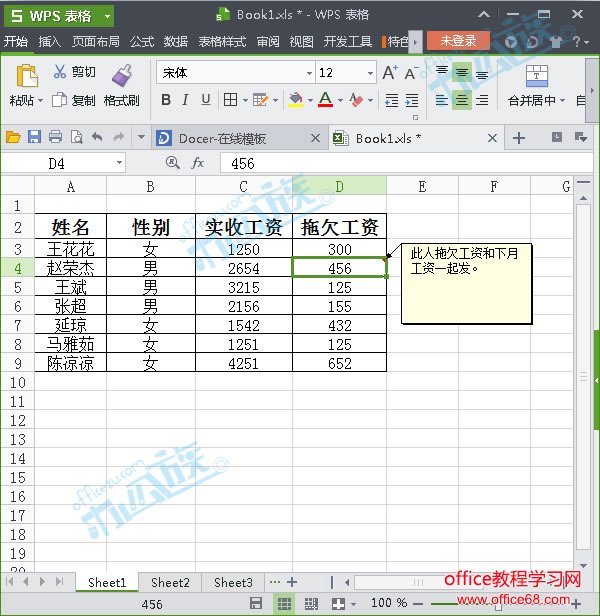600x616 pixels.
Task: Click the Save floppy icon in quick toolbar
Action: 35,137
